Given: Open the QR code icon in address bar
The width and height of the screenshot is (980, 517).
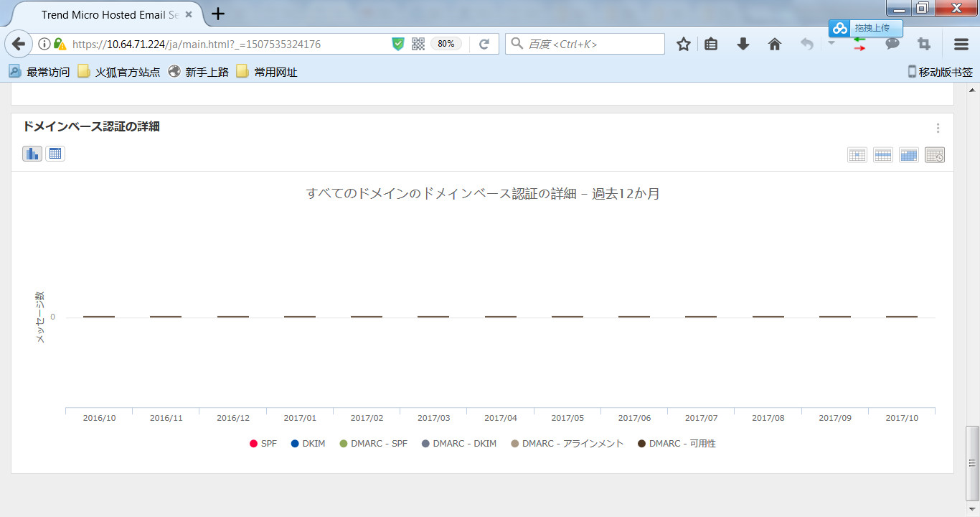Looking at the screenshot, I should click(x=418, y=44).
